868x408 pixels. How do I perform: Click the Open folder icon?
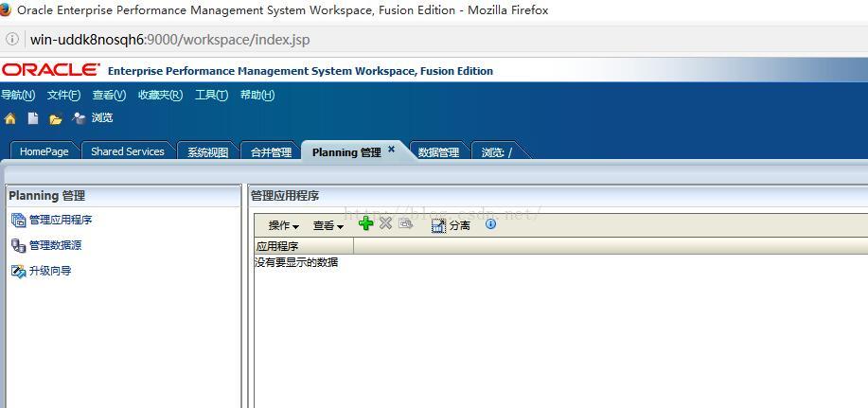click(55, 119)
